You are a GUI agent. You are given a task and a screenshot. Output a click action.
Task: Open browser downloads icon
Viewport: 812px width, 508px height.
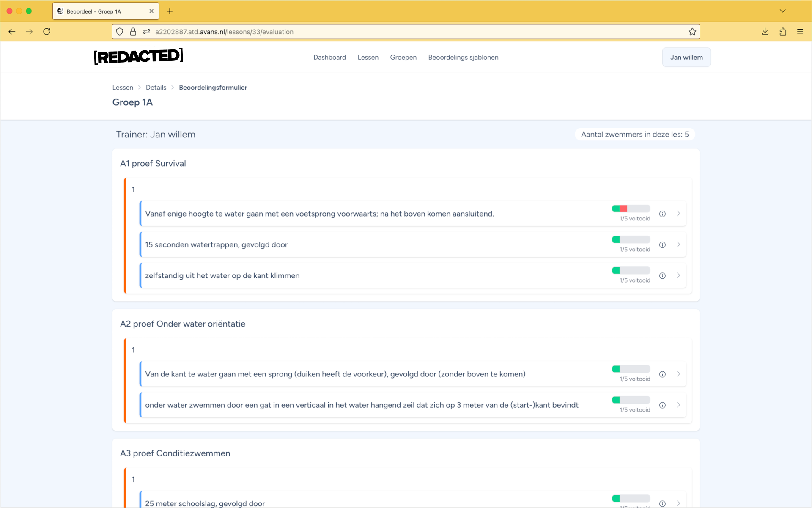(x=765, y=32)
